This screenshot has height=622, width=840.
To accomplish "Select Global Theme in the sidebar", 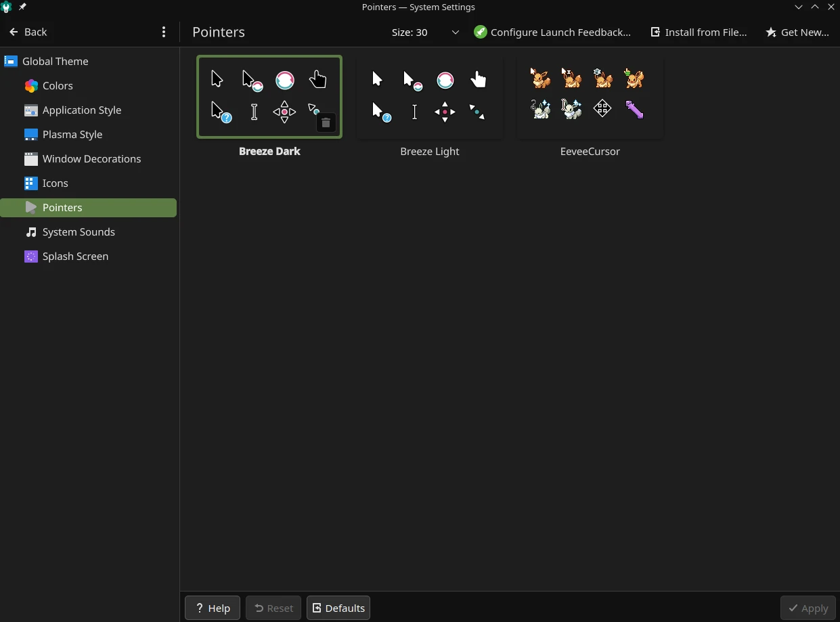I will click(x=89, y=62).
